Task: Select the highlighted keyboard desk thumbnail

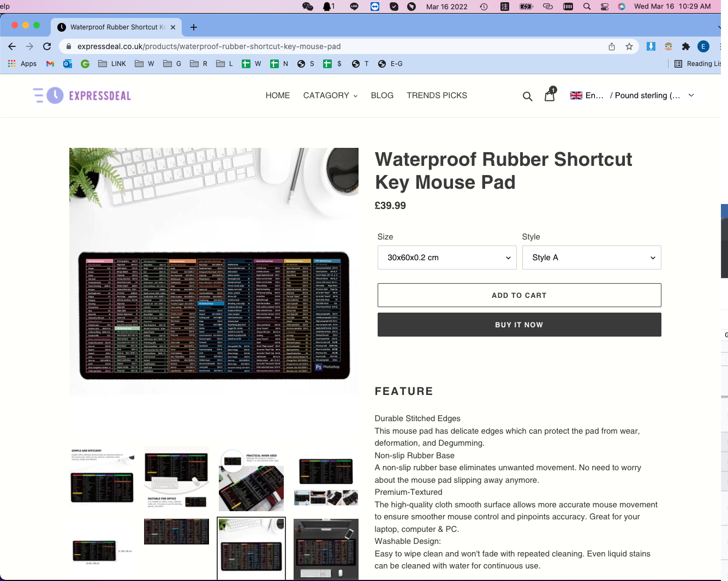Action: pos(251,549)
